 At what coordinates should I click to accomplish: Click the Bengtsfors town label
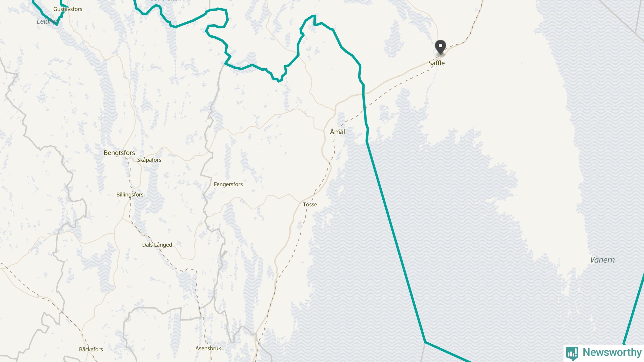tap(119, 153)
